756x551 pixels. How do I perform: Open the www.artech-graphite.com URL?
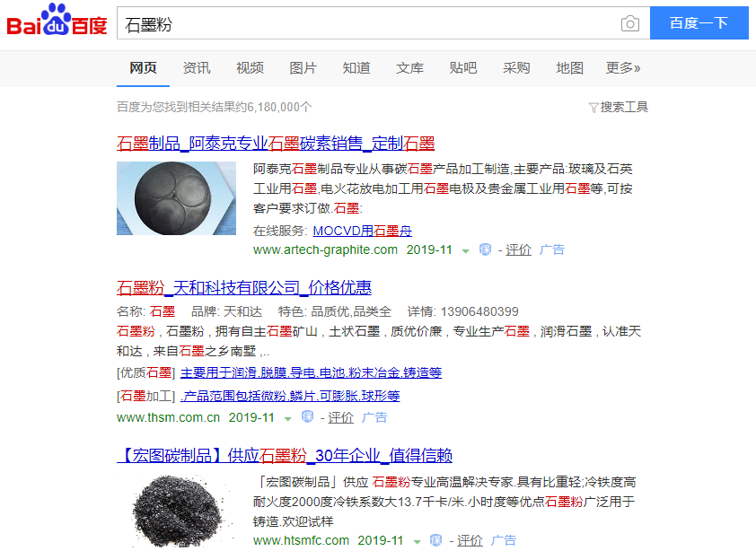pyautogui.click(x=325, y=249)
